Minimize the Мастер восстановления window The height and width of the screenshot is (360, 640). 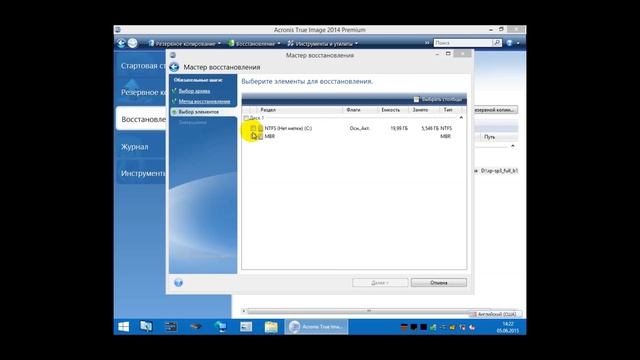437,54
